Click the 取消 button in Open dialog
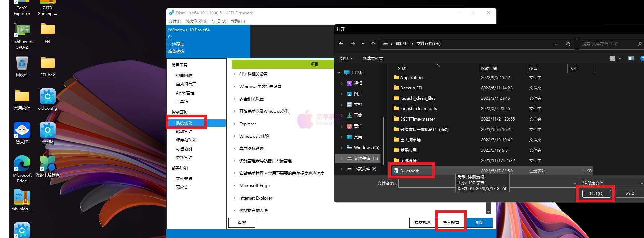The width and height of the screenshot is (644, 238). [630, 194]
